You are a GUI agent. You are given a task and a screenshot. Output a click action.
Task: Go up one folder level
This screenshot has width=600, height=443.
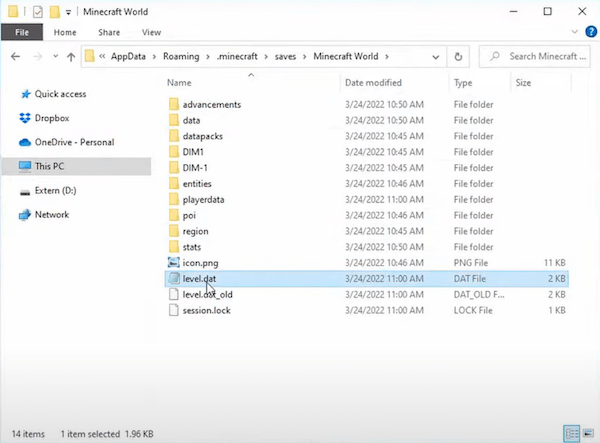pos(71,57)
